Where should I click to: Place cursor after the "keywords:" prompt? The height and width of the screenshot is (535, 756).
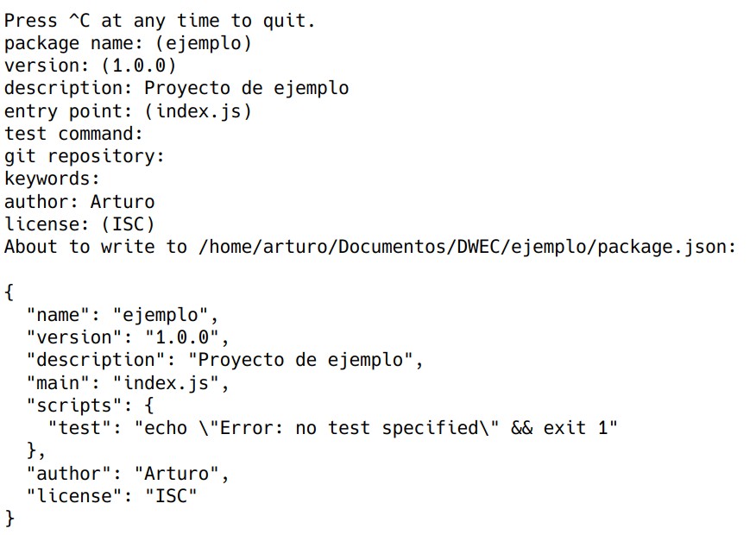tap(106, 179)
